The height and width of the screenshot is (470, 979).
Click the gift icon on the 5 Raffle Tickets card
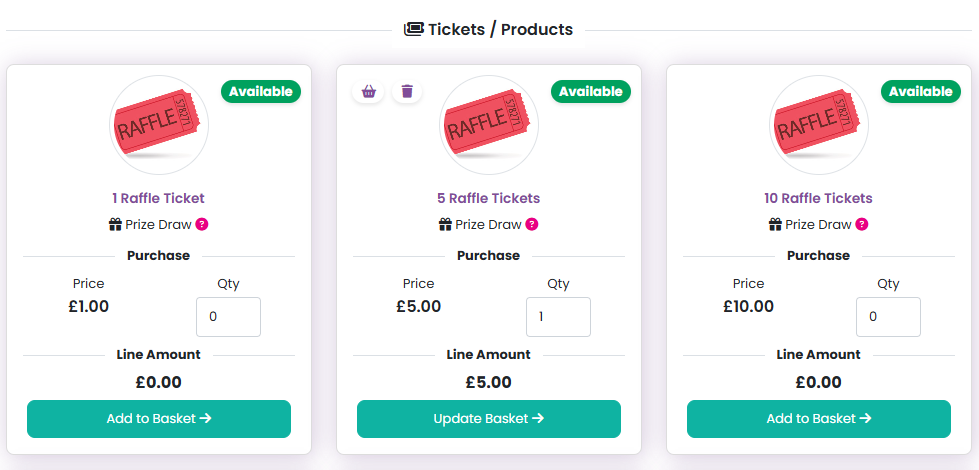tap(445, 225)
